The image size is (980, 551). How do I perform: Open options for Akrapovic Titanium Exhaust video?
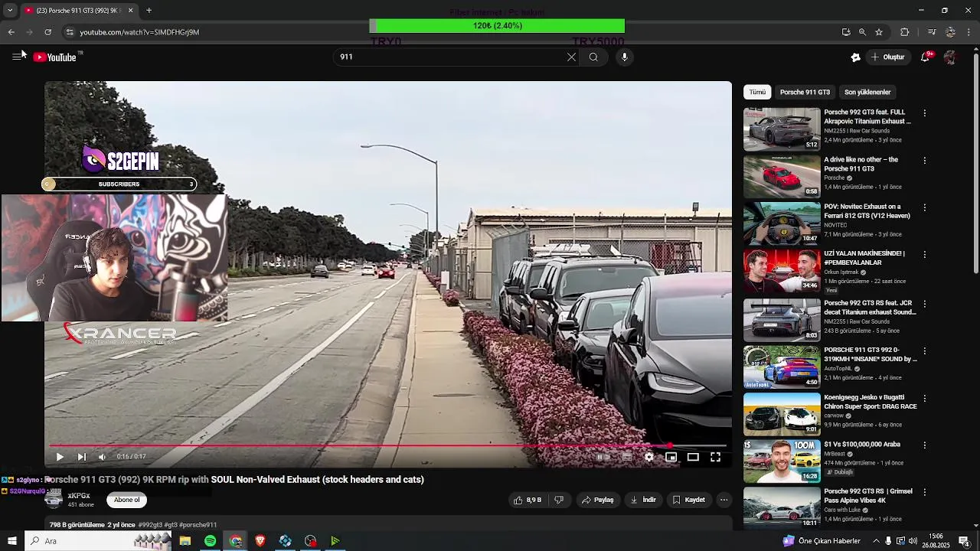pyautogui.click(x=924, y=113)
